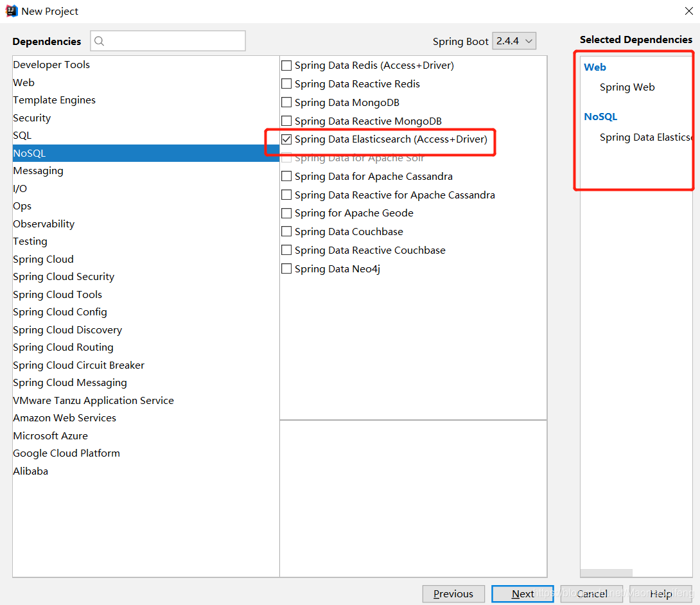Select the Ops category
The height and width of the screenshot is (605, 700).
pyautogui.click(x=146, y=206)
